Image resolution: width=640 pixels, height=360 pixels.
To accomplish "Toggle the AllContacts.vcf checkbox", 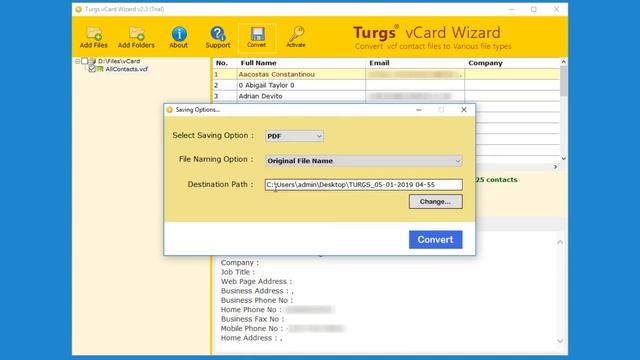I will click(92, 69).
